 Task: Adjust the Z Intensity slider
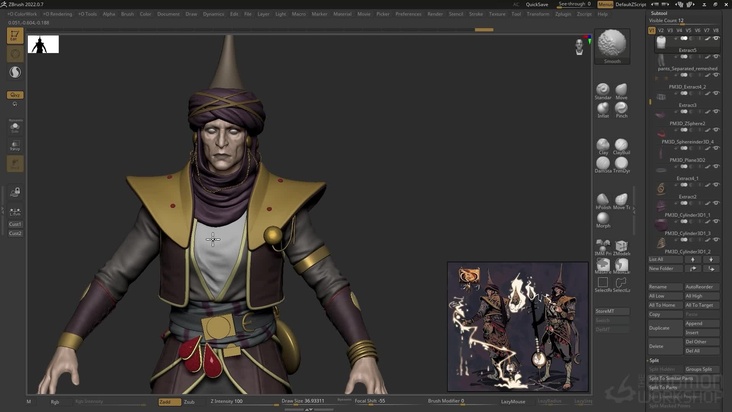(x=243, y=402)
